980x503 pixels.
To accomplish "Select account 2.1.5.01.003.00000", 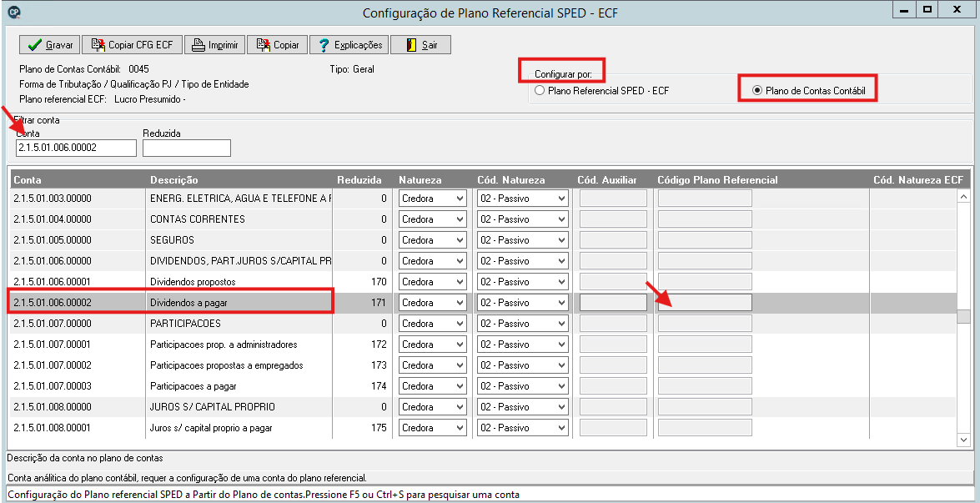I will 53,199.
